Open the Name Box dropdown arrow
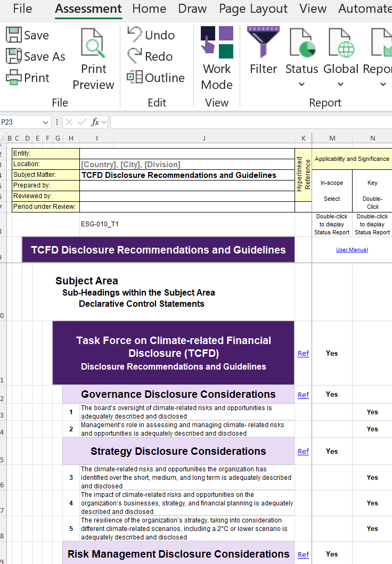Screen dimensions: 392x564 coord(45,122)
